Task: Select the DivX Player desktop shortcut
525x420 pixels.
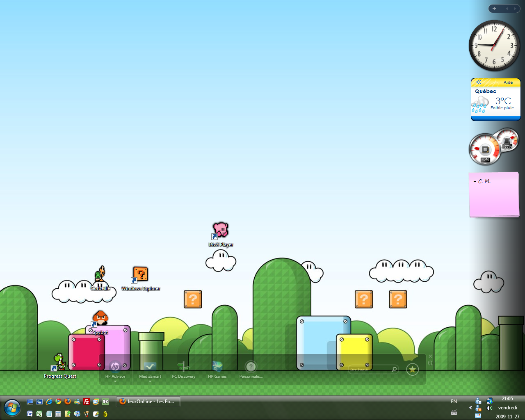Action: pos(221,235)
